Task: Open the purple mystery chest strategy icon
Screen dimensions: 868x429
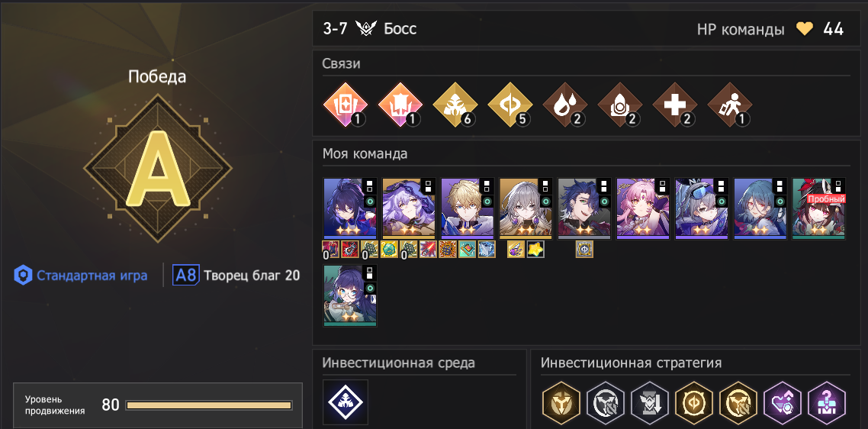Action: click(827, 402)
